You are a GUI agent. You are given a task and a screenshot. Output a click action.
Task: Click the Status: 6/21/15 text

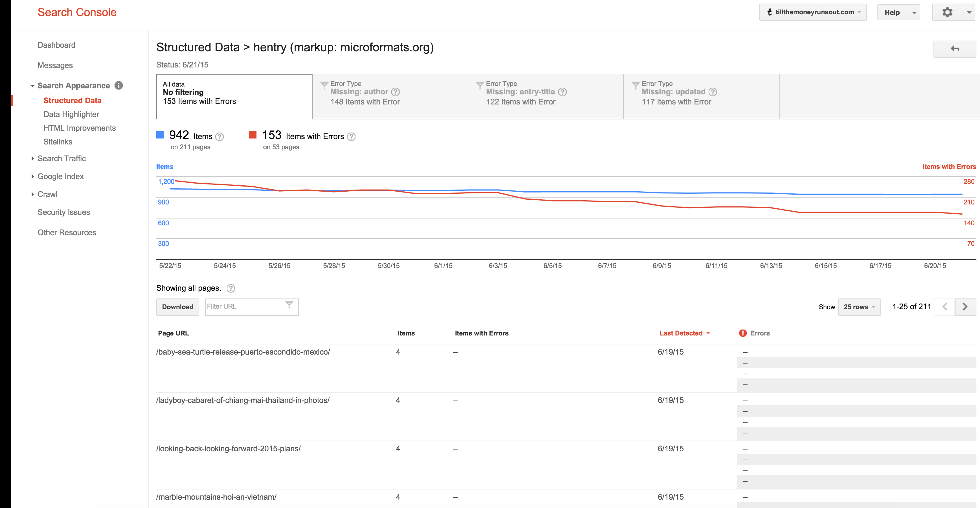pyautogui.click(x=182, y=65)
